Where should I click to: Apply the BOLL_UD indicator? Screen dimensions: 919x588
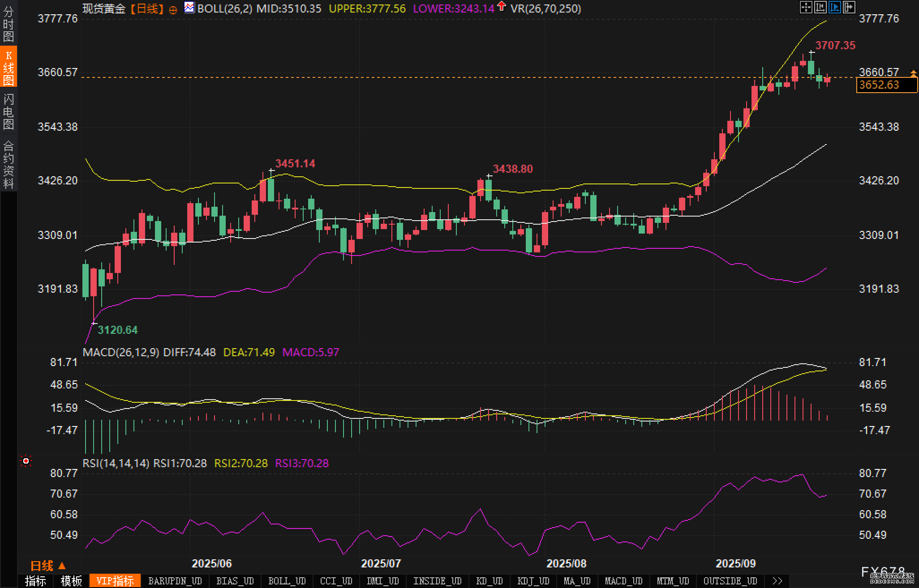click(x=287, y=581)
